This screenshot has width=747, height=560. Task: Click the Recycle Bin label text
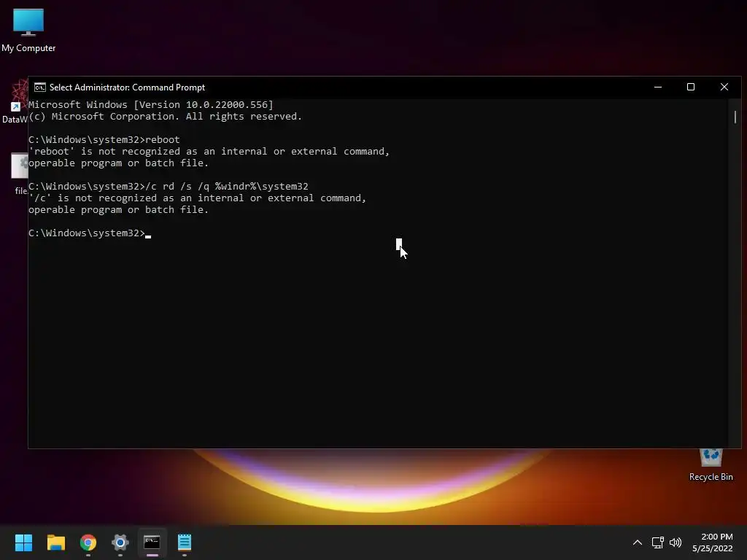click(x=711, y=477)
